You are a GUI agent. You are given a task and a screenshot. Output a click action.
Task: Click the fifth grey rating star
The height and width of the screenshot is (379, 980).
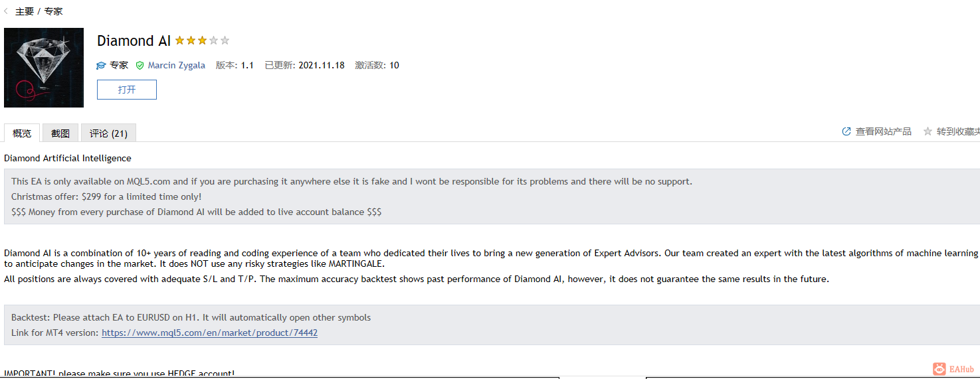tap(225, 40)
